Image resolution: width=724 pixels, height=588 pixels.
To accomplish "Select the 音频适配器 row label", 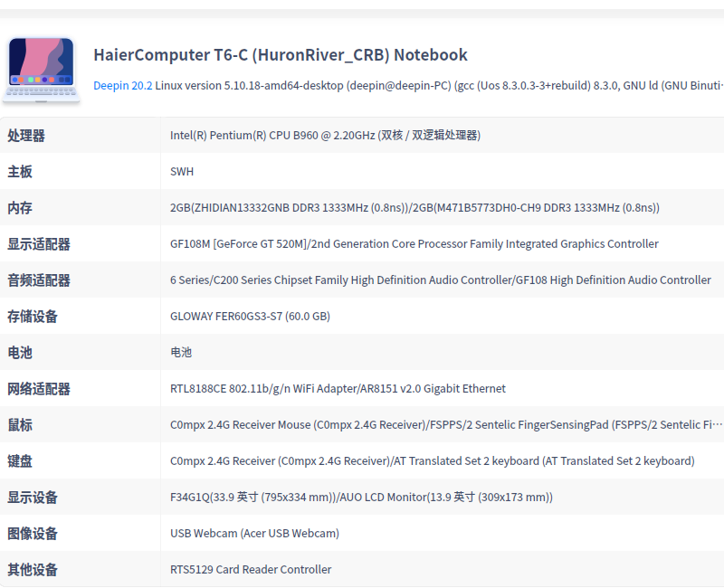I will click(39, 280).
